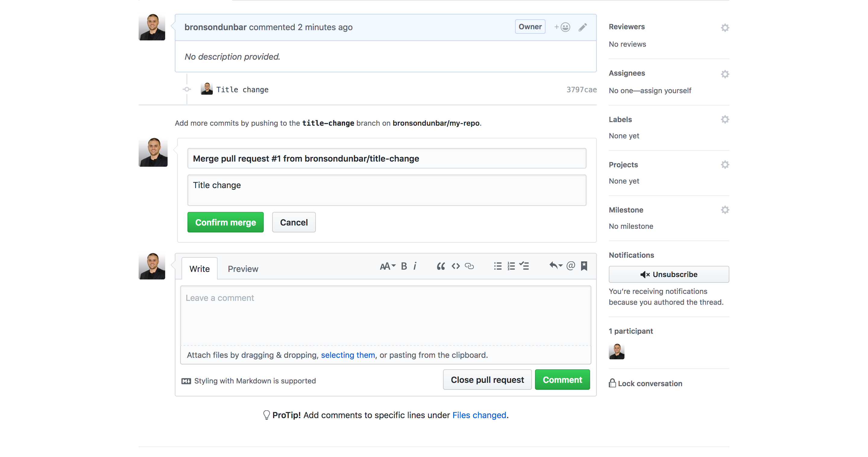Add a link with the link icon
The image size is (868, 457).
[x=469, y=266]
